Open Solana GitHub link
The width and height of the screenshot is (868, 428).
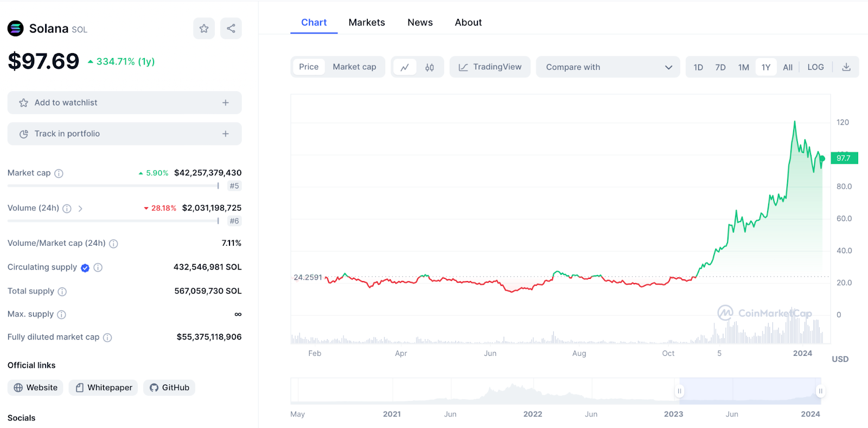(x=169, y=387)
